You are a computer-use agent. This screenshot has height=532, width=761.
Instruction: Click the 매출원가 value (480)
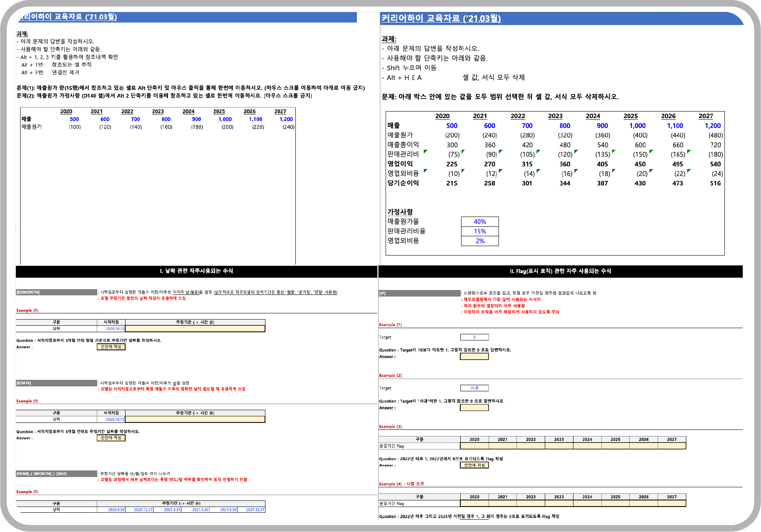(715, 135)
